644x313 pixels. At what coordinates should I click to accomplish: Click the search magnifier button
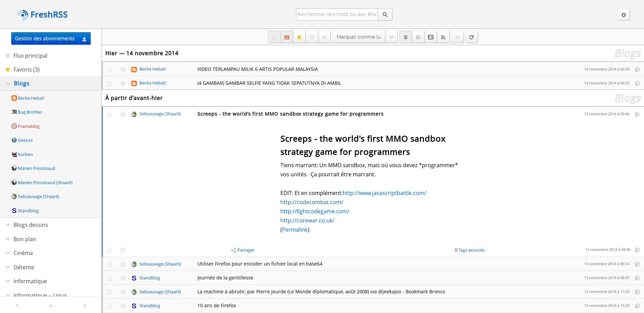[385, 15]
